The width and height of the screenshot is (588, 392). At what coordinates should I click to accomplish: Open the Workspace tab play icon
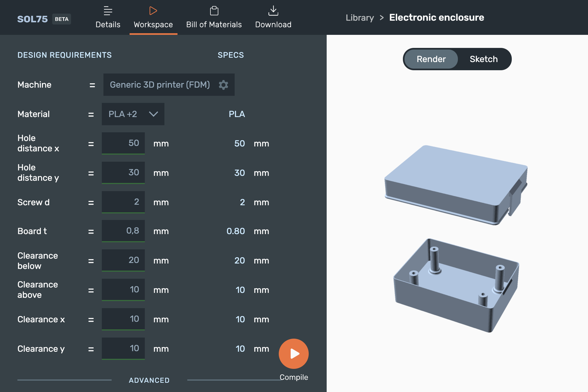pyautogui.click(x=153, y=10)
